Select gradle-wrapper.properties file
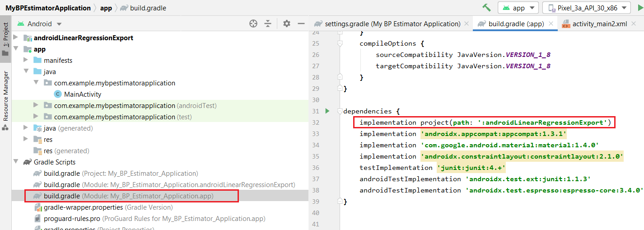Viewport: 644px width, 230px height. pyautogui.click(x=83, y=207)
